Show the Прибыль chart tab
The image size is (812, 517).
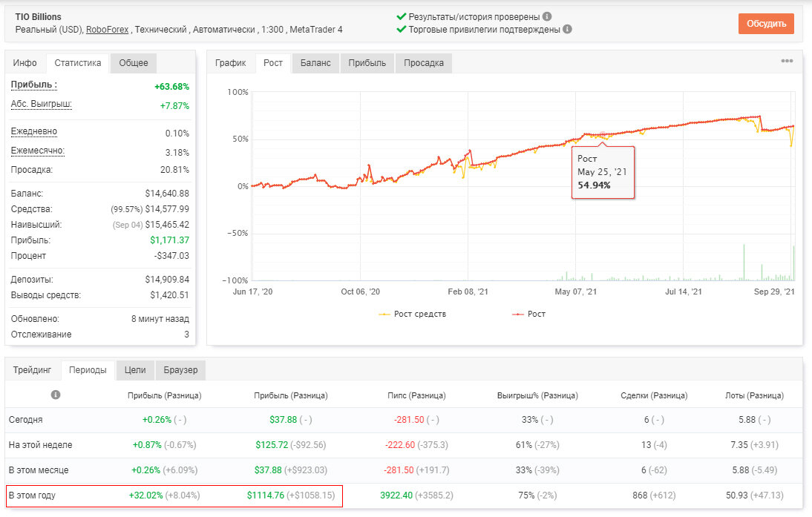point(367,63)
